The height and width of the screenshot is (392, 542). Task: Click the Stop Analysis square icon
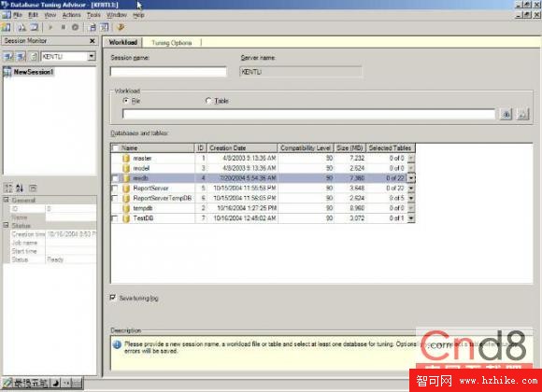pos(64,27)
